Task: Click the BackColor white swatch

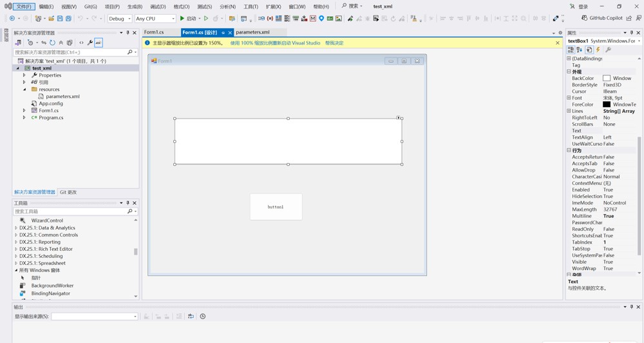Action: [607, 78]
